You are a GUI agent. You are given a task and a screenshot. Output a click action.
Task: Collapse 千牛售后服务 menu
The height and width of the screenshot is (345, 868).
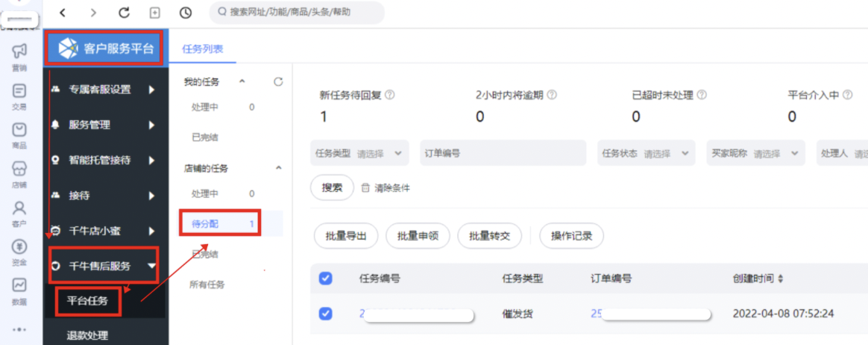pyautogui.click(x=104, y=266)
